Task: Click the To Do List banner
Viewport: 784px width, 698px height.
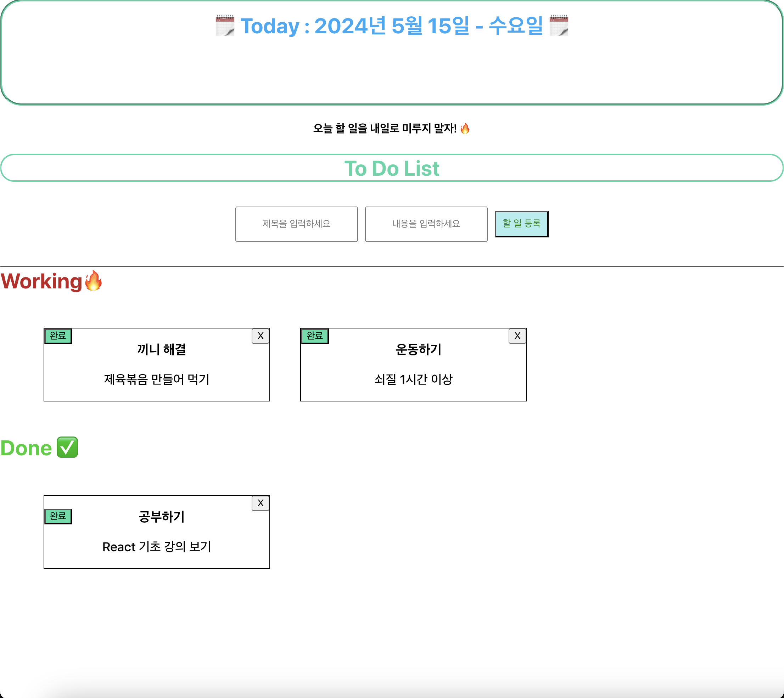Action: [x=392, y=168]
